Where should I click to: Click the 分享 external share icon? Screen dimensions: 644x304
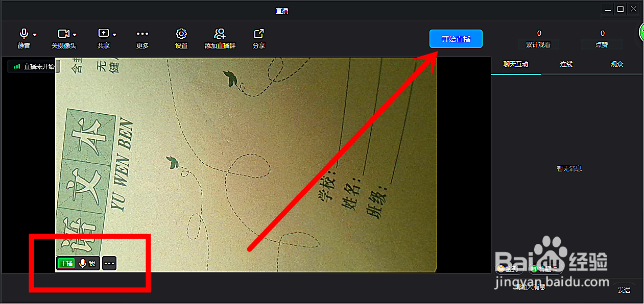click(x=259, y=34)
